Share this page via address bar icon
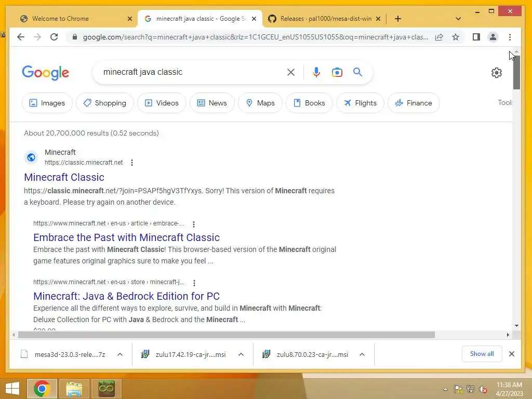The height and width of the screenshot is (399, 532). [x=439, y=37]
